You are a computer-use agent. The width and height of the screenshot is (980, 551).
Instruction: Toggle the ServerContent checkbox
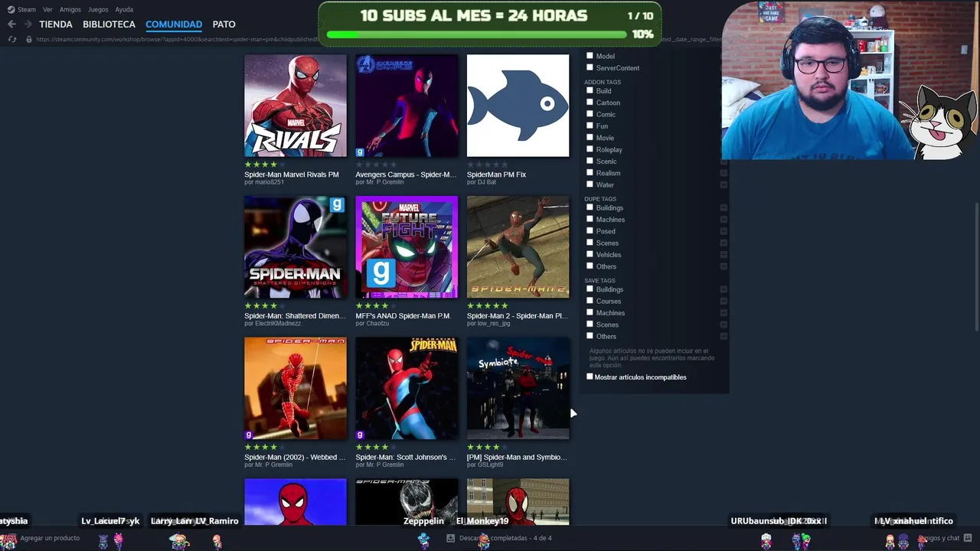click(x=590, y=67)
